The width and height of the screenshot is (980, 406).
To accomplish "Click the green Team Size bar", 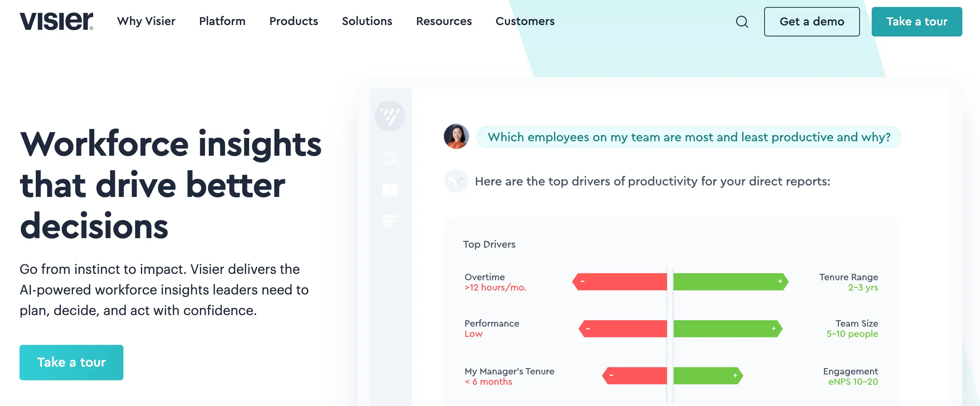I will 728,329.
